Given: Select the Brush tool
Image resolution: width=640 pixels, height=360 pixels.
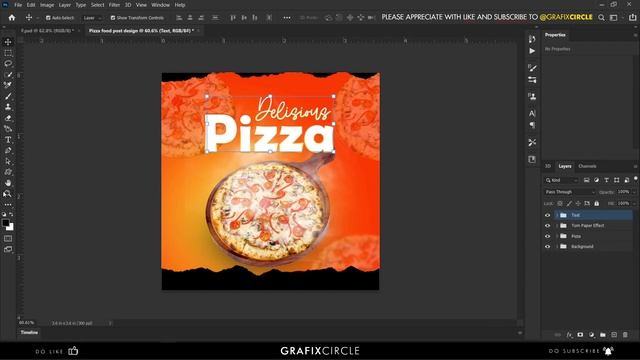Looking at the screenshot, I should click(8, 96).
